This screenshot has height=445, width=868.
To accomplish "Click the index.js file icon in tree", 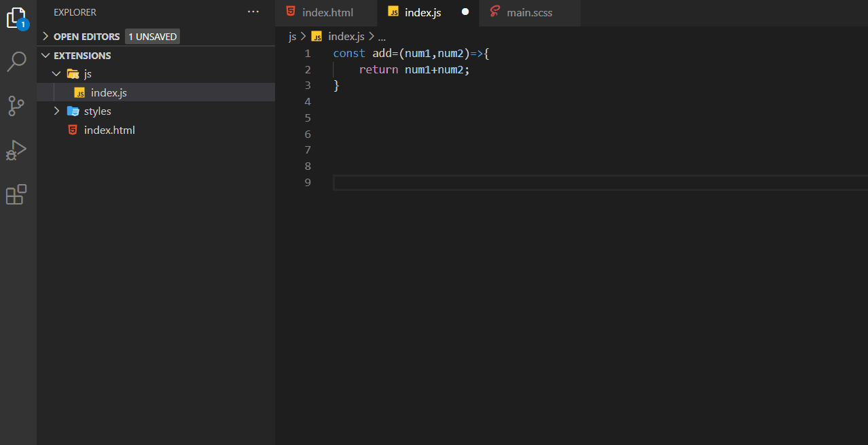I will pyautogui.click(x=79, y=92).
